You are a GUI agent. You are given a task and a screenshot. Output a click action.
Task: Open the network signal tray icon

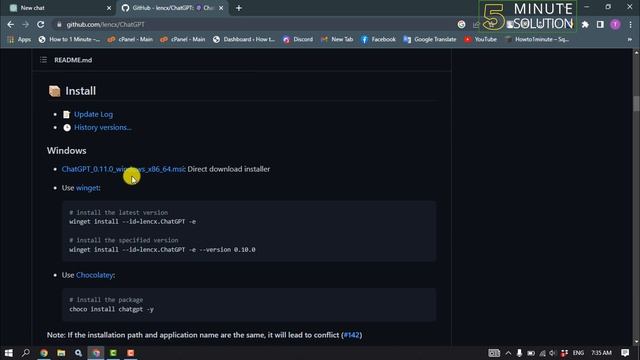(x=542, y=353)
